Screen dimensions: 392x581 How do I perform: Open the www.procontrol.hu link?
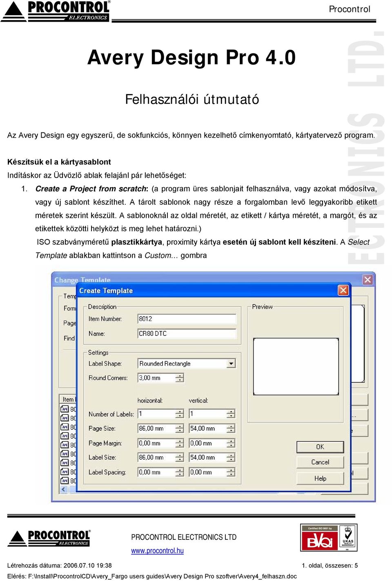point(157,551)
